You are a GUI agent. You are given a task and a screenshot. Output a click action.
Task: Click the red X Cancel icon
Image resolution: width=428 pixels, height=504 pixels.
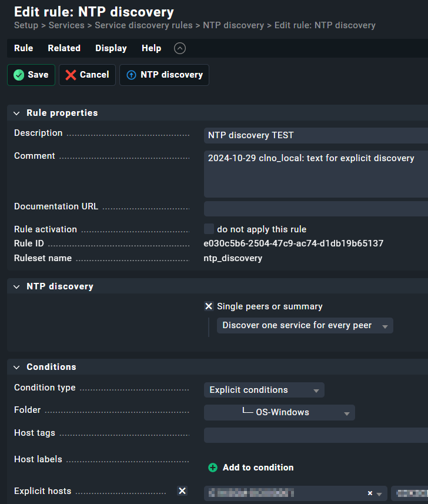coord(71,75)
